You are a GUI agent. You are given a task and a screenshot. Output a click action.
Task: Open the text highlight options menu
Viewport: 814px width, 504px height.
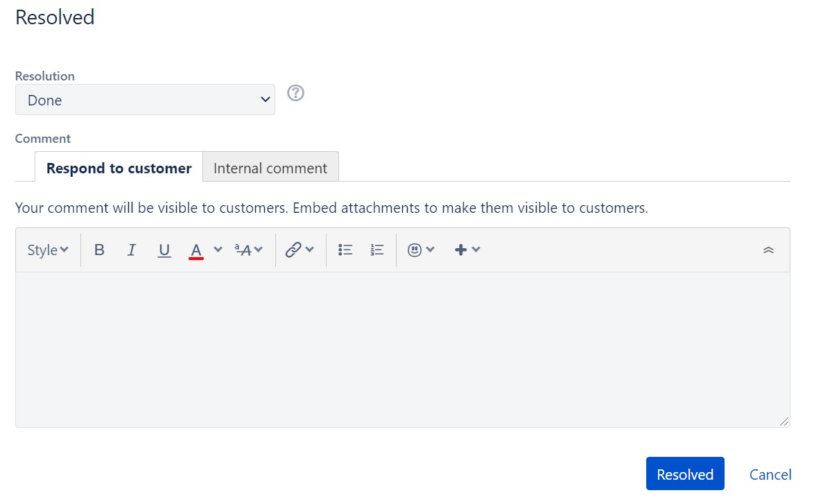(x=248, y=250)
